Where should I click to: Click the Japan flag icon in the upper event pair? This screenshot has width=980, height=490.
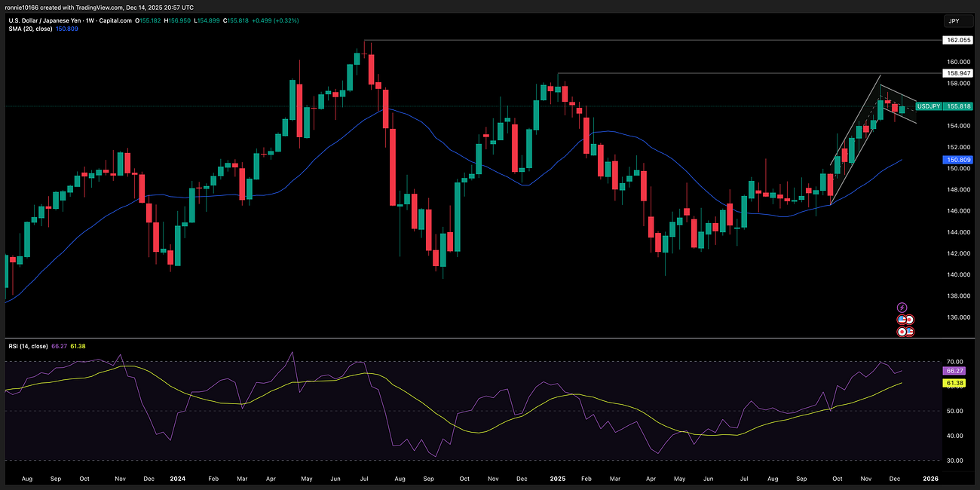point(910,319)
